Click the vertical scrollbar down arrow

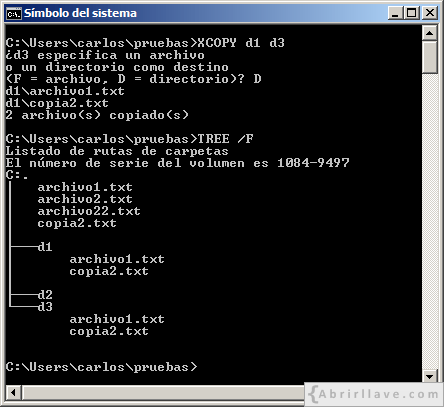pyautogui.click(x=430, y=377)
